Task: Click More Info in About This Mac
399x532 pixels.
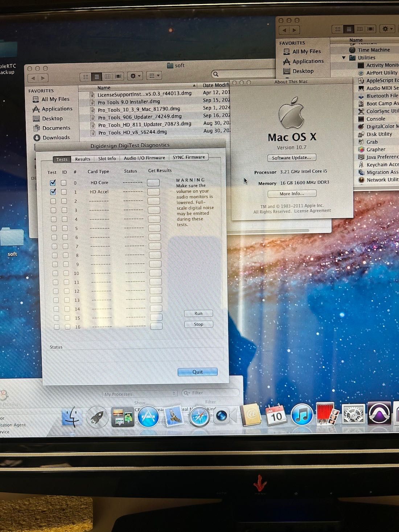Action: [x=292, y=194]
